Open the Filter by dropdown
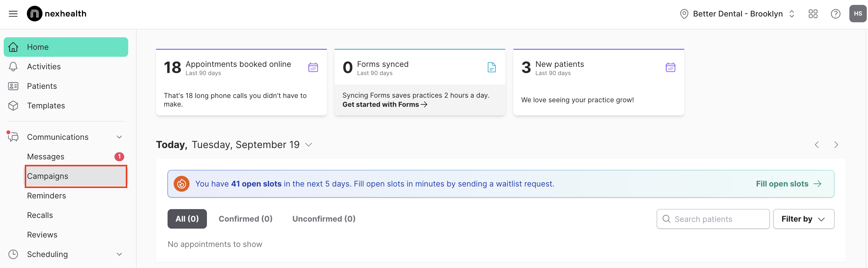The height and width of the screenshot is (268, 868). 803,219
